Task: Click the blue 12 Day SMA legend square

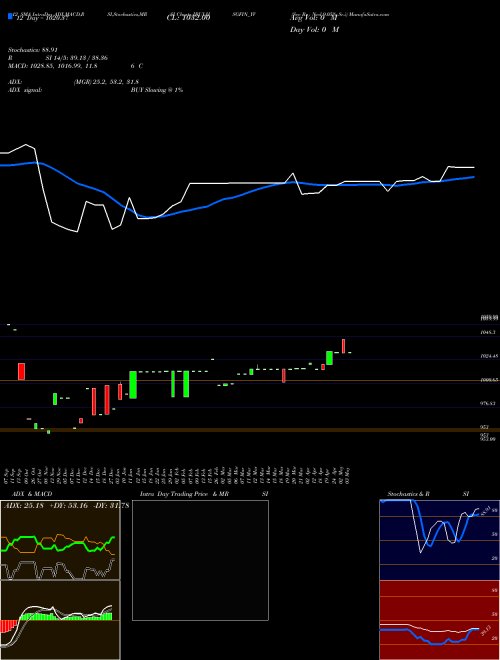Action: pos(10,16)
